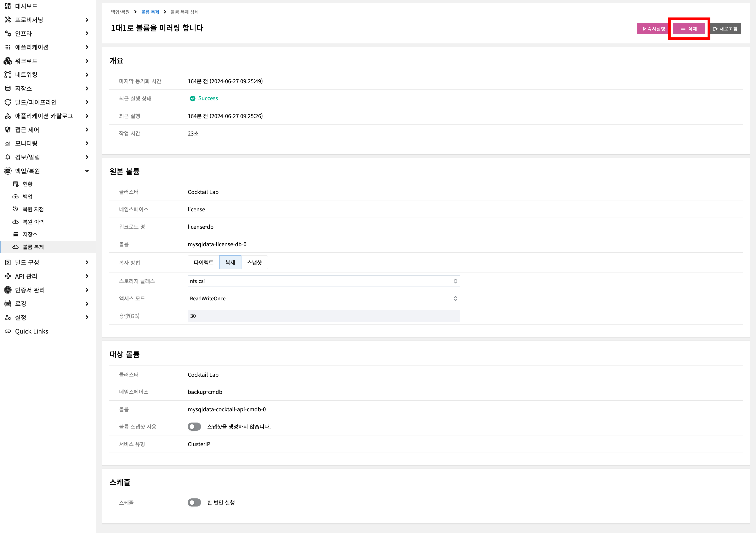This screenshot has height=533, width=756.
Task: Click the 볼륨 복제 breadcrumb link
Action: pos(150,12)
